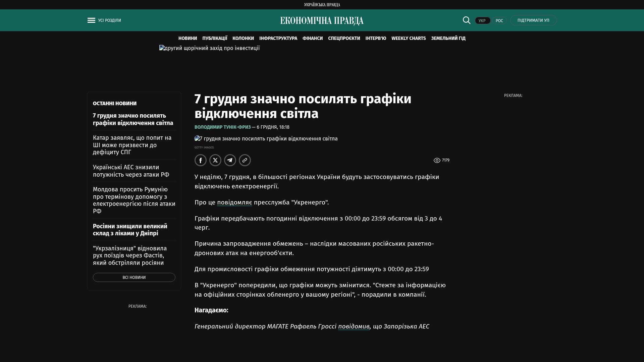This screenshot has width=644, height=362.
Task: Switch language to УКР
Action: (482, 21)
